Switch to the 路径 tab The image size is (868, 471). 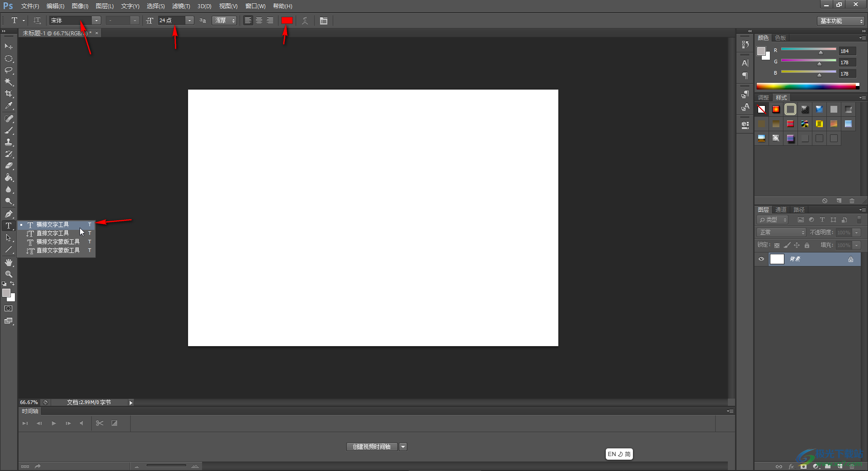(799, 210)
